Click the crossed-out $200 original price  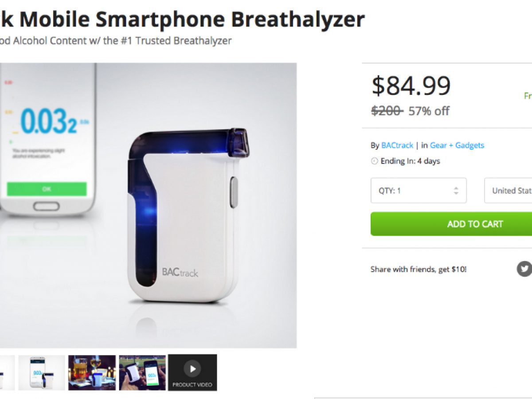(x=387, y=111)
